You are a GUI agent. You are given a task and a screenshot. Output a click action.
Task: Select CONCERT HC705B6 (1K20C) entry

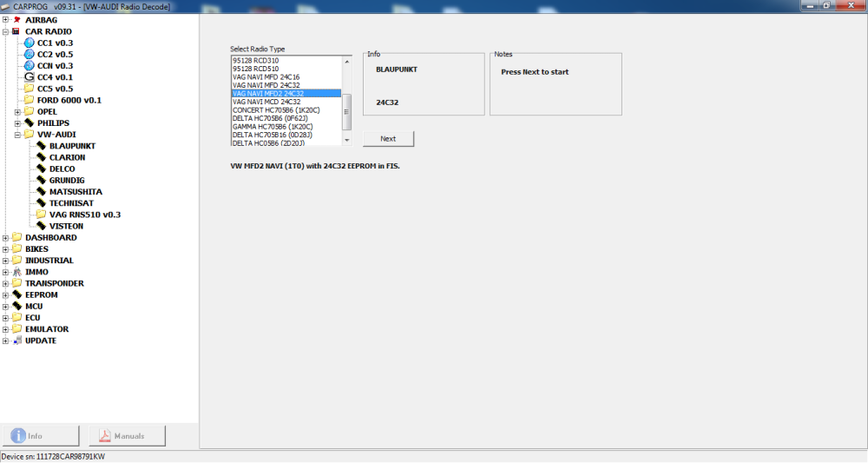(286, 110)
